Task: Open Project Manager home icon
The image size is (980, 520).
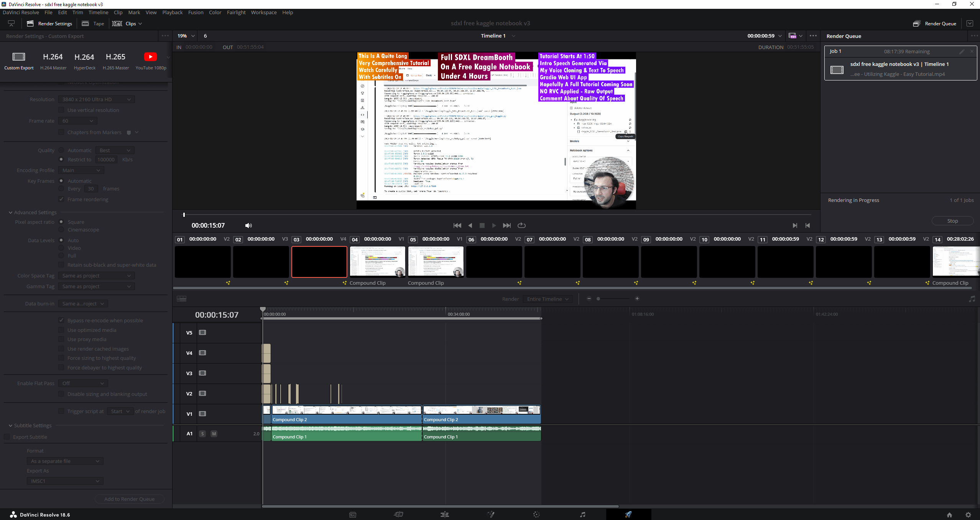Action: coord(949,515)
